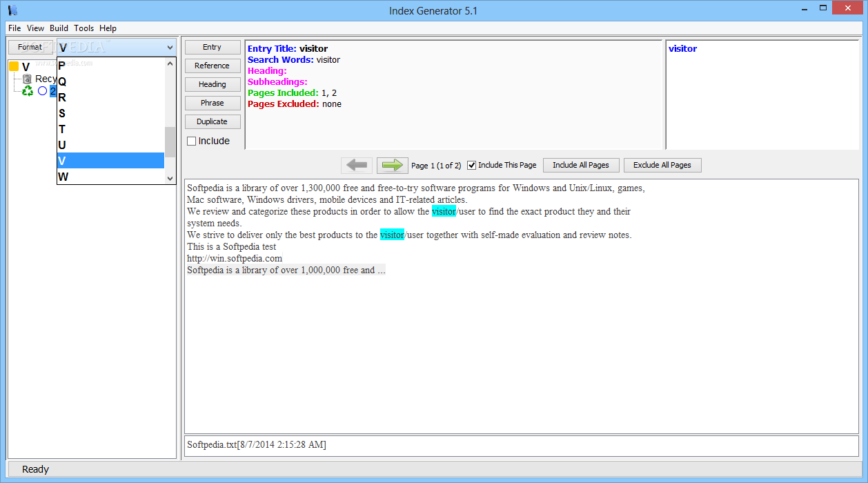Click the gray previous page arrow

coord(357,165)
